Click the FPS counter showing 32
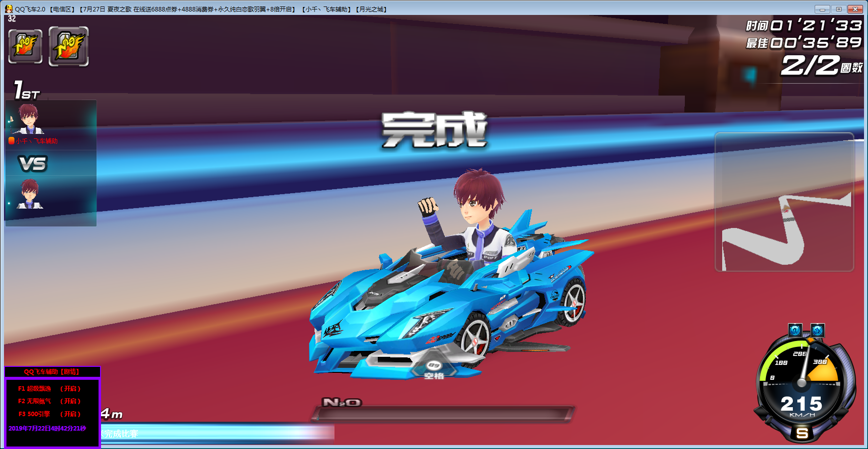The width and height of the screenshot is (868, 449). tap(12, 19)
